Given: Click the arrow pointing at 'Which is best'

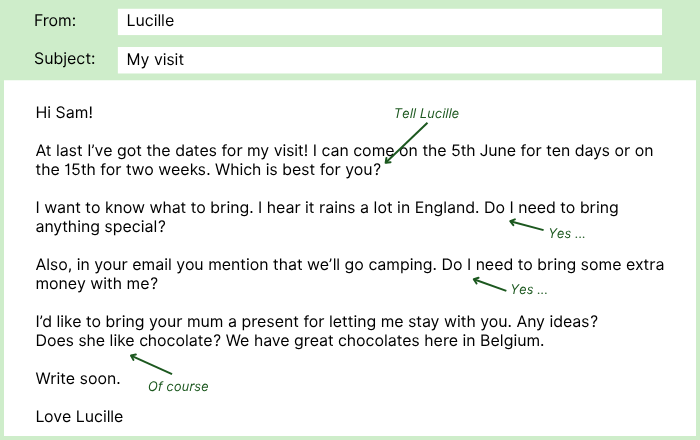Looking at the screenshot, I should tap(405, 145).
